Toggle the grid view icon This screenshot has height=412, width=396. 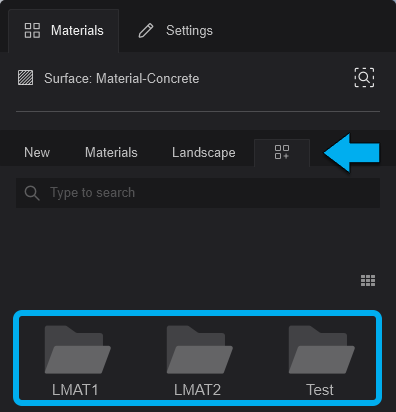pyautogui.click(x=368, y=281)
